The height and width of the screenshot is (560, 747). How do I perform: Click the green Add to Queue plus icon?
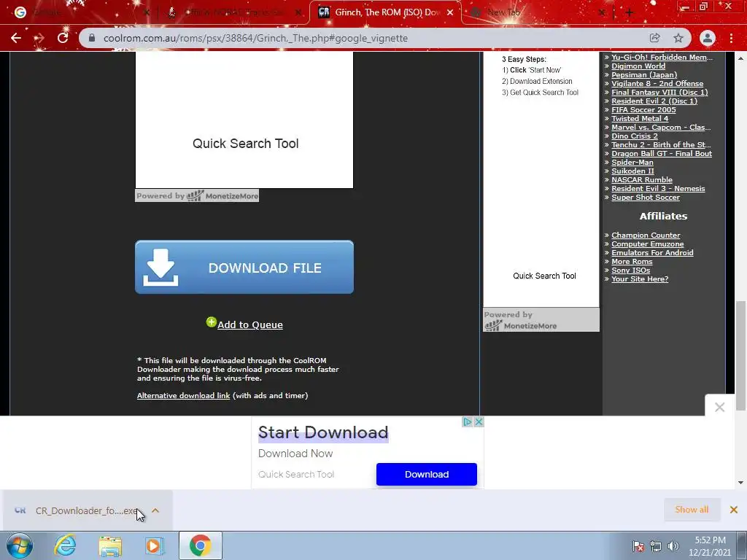point(211,322)
